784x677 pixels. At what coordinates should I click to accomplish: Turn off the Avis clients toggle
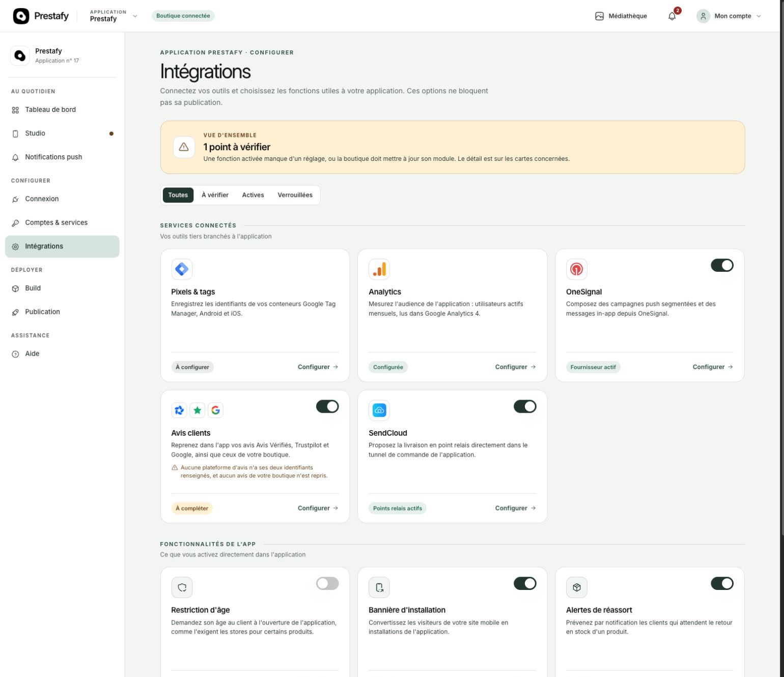pyautogui.click(x=327, y=406)
